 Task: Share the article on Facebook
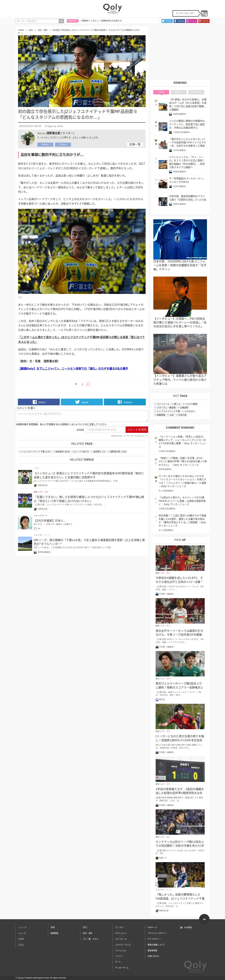tap(39, 402)
